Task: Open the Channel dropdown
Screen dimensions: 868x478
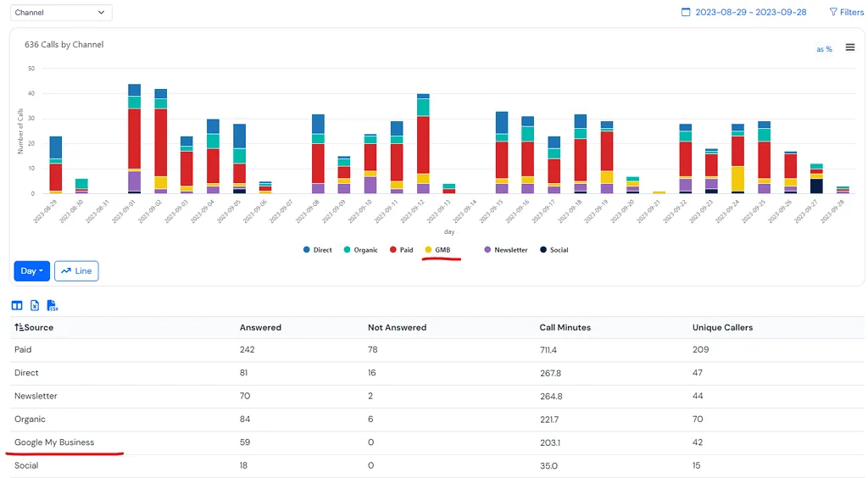Action: (x=61, y=12)
